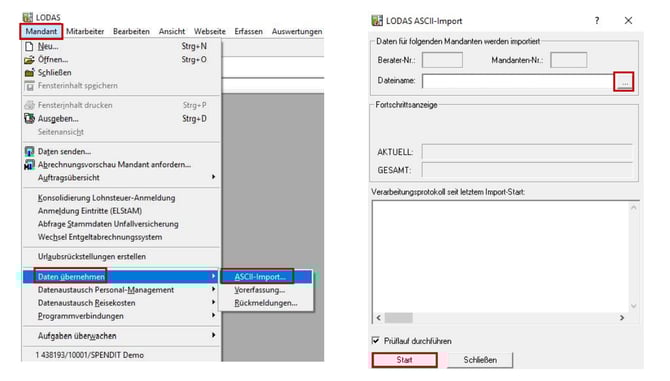Select Konsolidierung Lohnsteuer-Anmeldung
Screen dimensions: 670x381
point(106,198)
